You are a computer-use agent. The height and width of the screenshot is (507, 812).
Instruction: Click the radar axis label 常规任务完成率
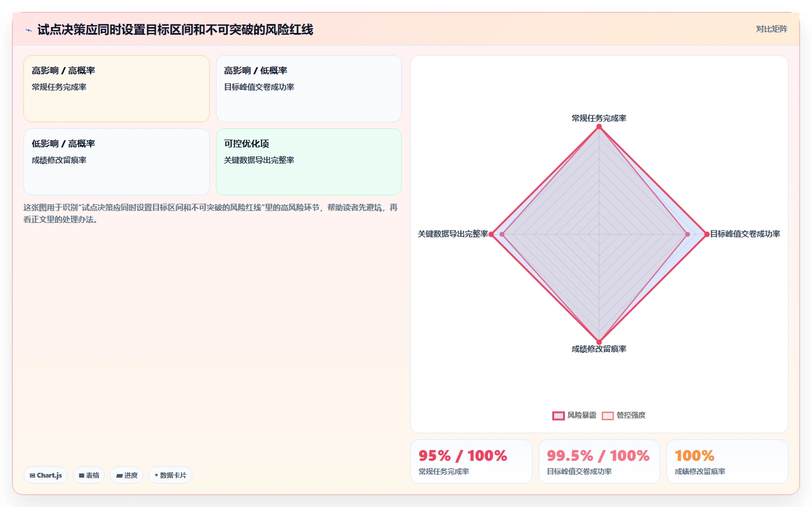coord(599,118)
